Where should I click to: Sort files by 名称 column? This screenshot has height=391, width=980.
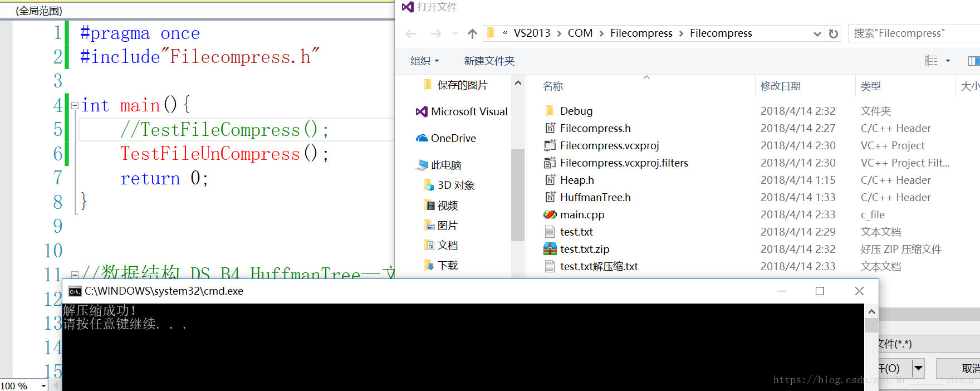(x=553, y=86)
